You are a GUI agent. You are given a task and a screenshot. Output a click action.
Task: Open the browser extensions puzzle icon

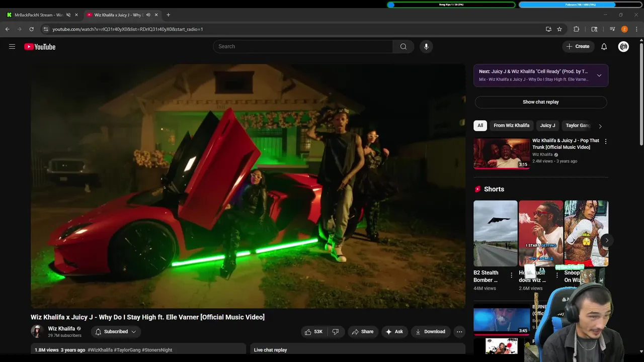[x=577, y=29]
